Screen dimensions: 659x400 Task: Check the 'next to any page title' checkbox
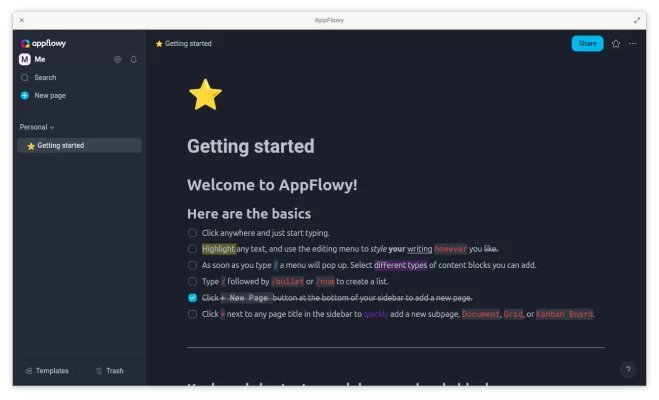click(192, 314)
